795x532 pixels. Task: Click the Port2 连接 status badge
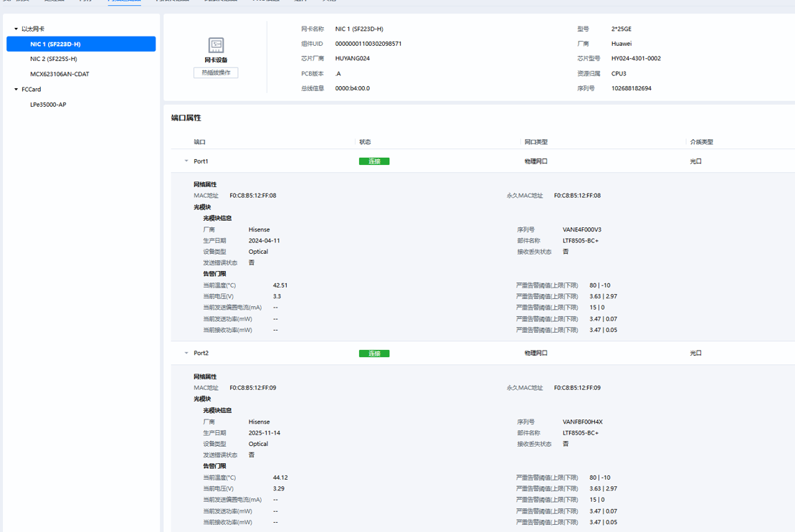pos(374,353)
